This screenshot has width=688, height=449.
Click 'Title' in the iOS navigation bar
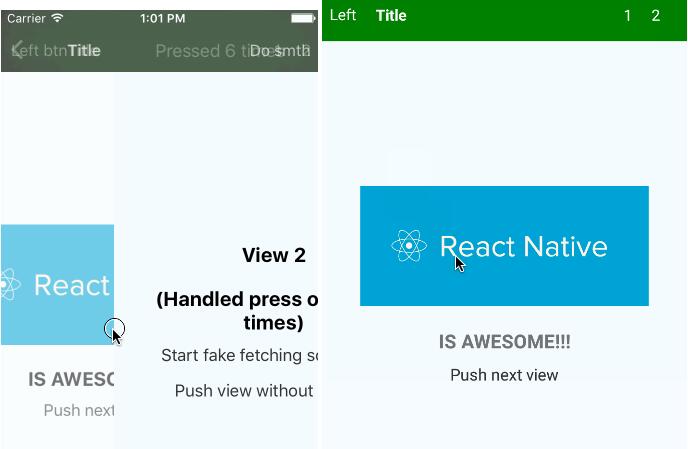[84, 51]
